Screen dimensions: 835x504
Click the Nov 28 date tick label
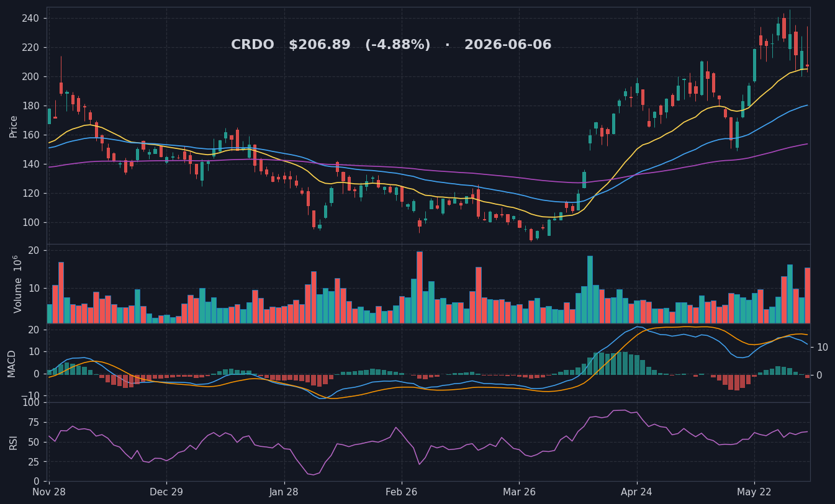(48, 492)
